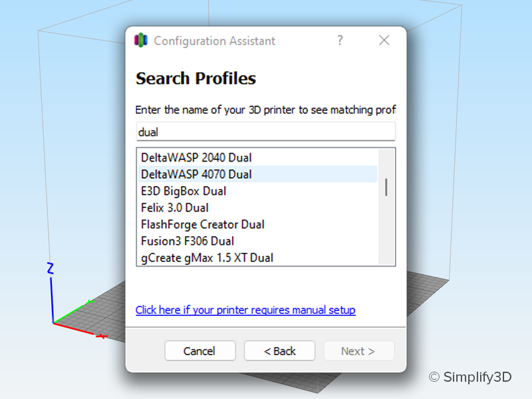This screenshot has width=532, height=399.
Task: Click the Next > button
Action: (359, 351)
